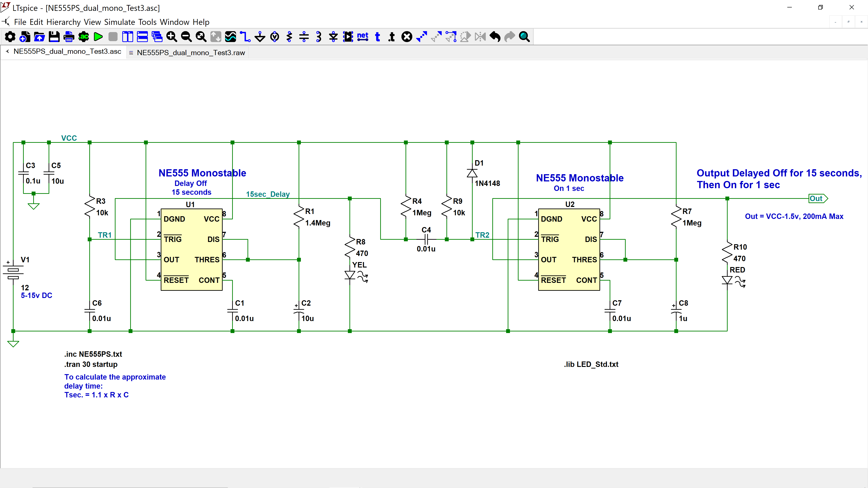
Task: Select the R7 '1Meg' resistor value
Action: coord(692,223)
